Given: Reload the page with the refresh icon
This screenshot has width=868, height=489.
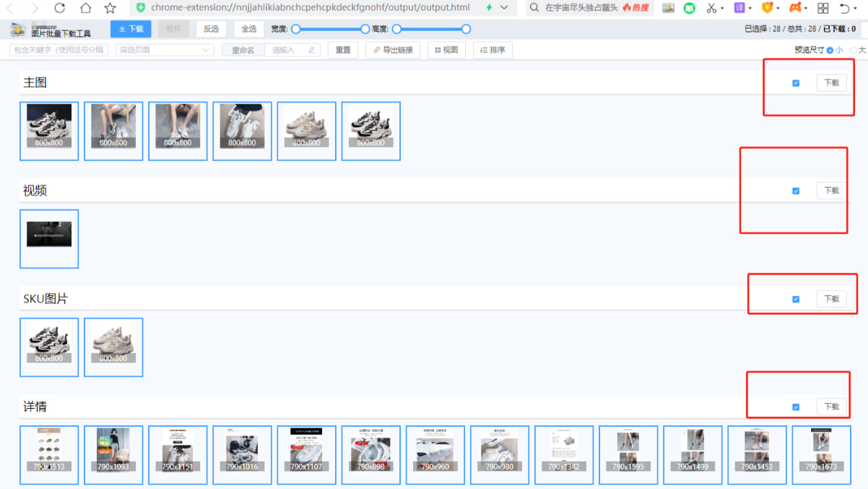Looking at the screenshot, I should pyautogui.click(x=60, y=8).
